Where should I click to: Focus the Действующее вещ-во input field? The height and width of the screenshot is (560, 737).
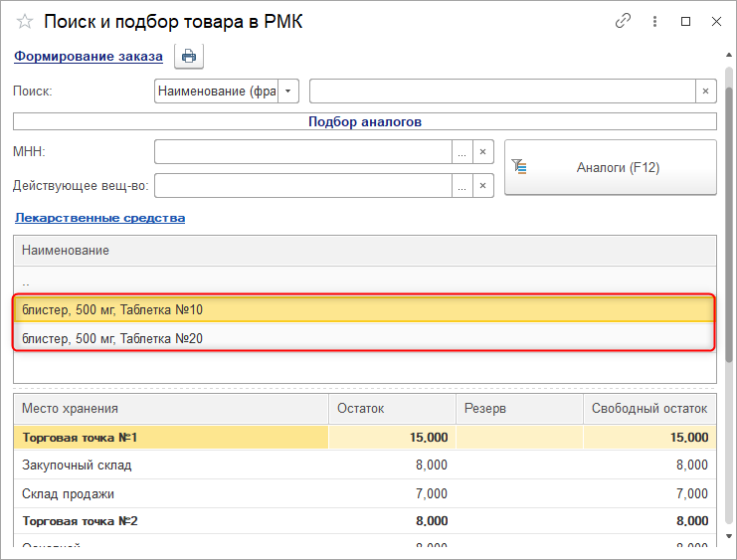click(303, 186)
